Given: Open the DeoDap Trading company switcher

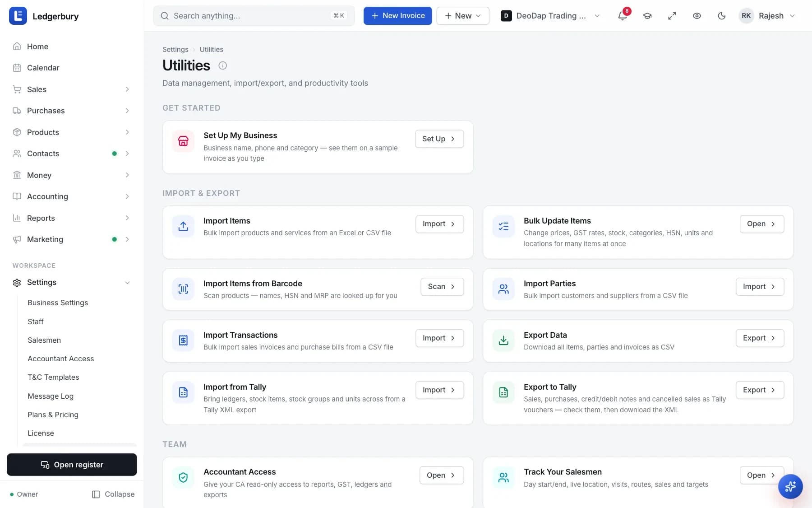Looking at the screenshot, I should coord(550,16).
